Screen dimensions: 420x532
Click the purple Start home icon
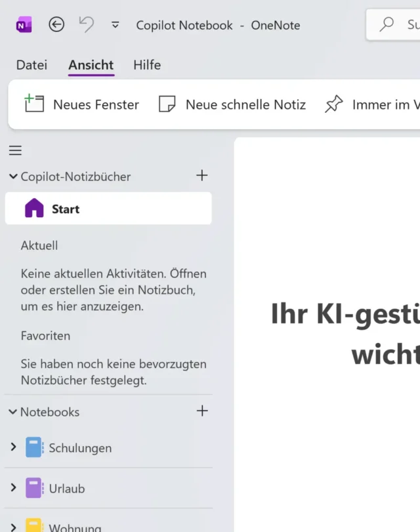click(x=34, y=208)
